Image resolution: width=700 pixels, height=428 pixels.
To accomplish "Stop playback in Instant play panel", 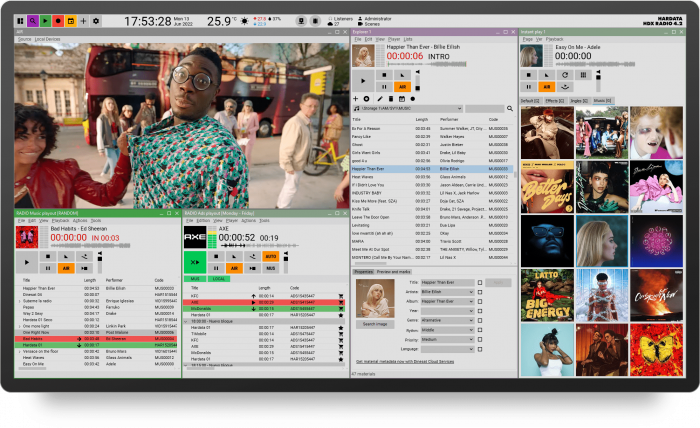I will [529, 75].
